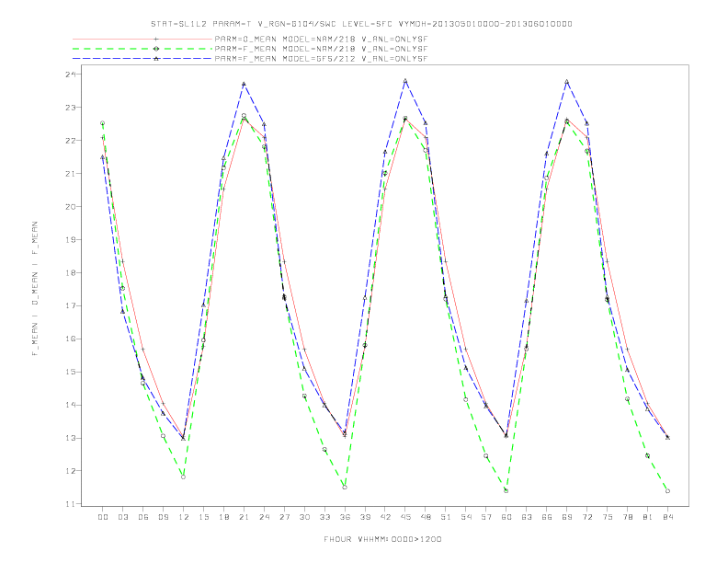Click x-axis tick label 33

pos(324,517)
